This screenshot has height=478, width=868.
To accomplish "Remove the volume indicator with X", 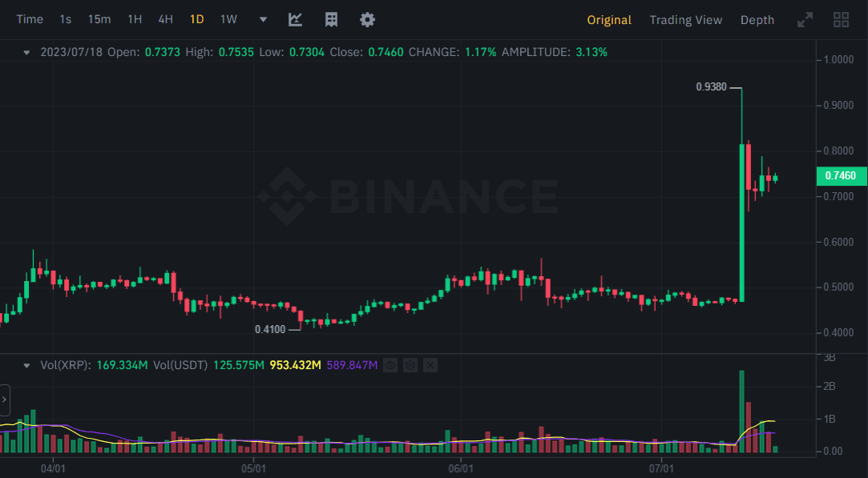I will 430,365.
